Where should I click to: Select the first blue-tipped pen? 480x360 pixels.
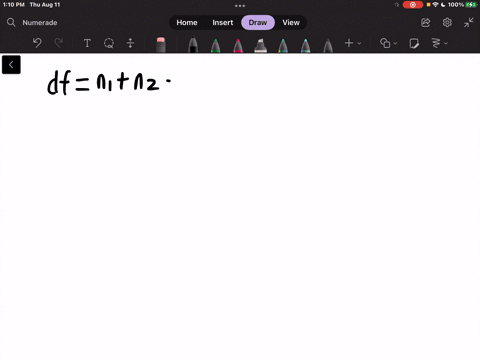283,45
